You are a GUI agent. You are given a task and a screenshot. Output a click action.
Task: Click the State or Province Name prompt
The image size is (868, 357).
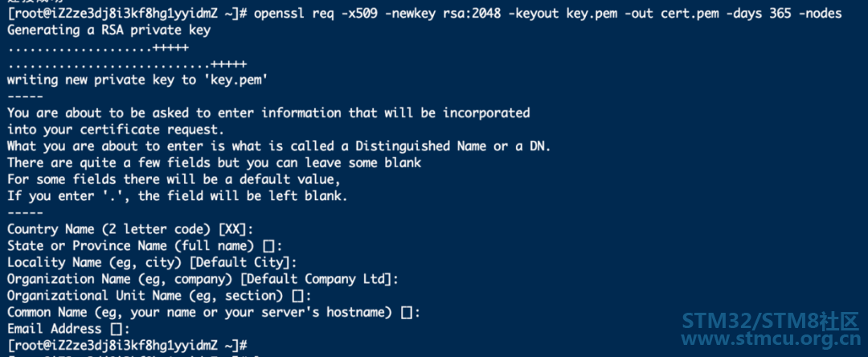tap(145, 245)
